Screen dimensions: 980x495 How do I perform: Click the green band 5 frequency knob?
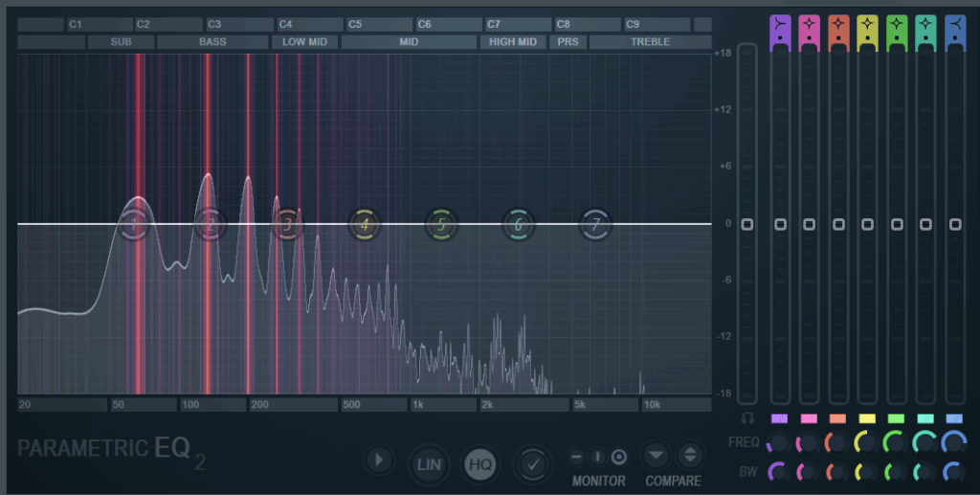pyautogui.click(x=896, y=442)
